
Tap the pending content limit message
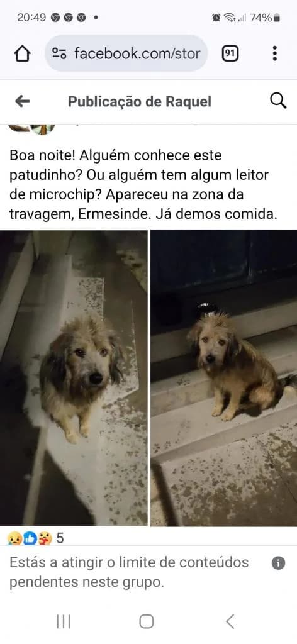129,572
